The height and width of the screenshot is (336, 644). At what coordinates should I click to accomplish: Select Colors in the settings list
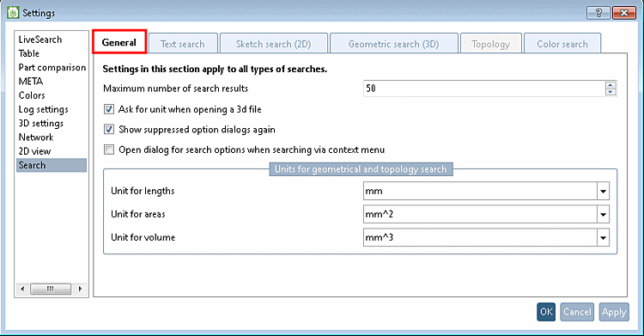pyautogui.click(x=32, y=95)
